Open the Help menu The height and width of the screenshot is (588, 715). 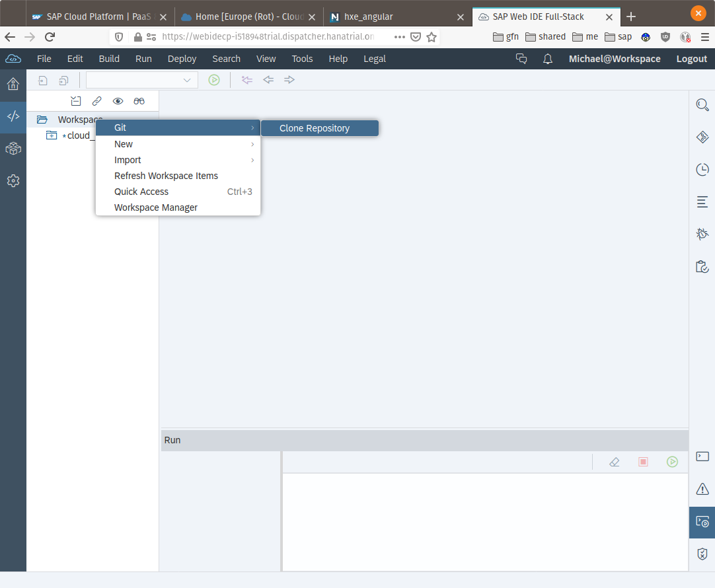pos(338,59)
